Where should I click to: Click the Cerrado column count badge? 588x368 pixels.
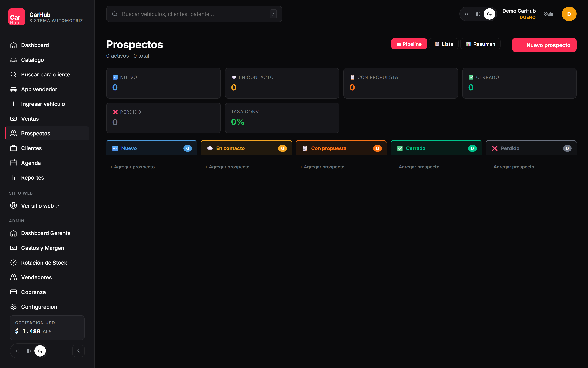coord(472,148)
